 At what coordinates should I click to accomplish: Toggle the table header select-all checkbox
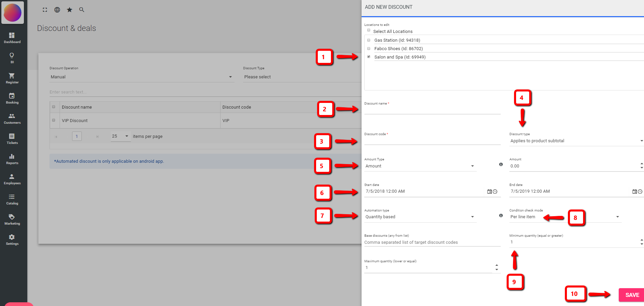54,107
